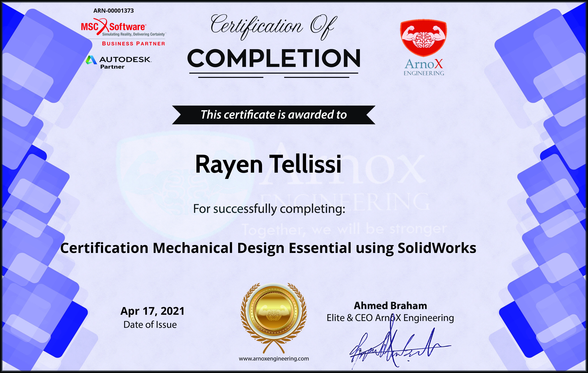Click the 'Date of Issue' label
Screen dimensions: 588x373
coord(150,325)
